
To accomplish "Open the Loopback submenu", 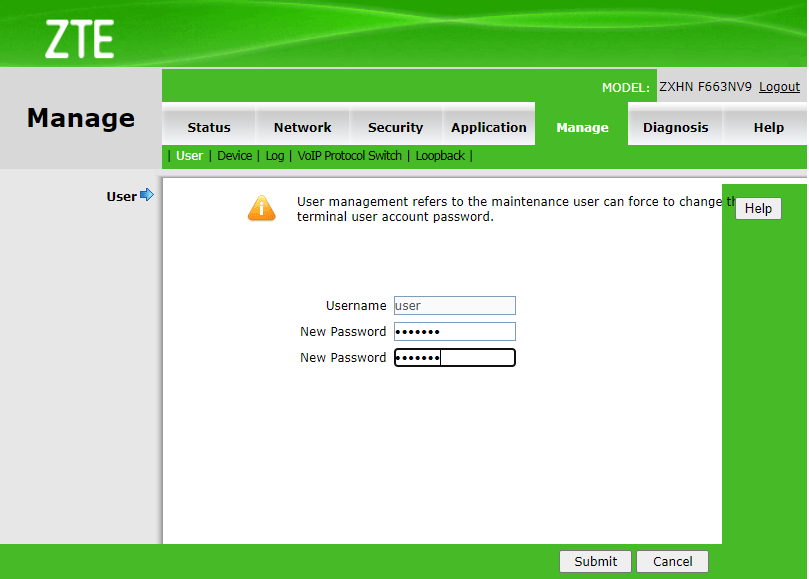I will (440, 156).
